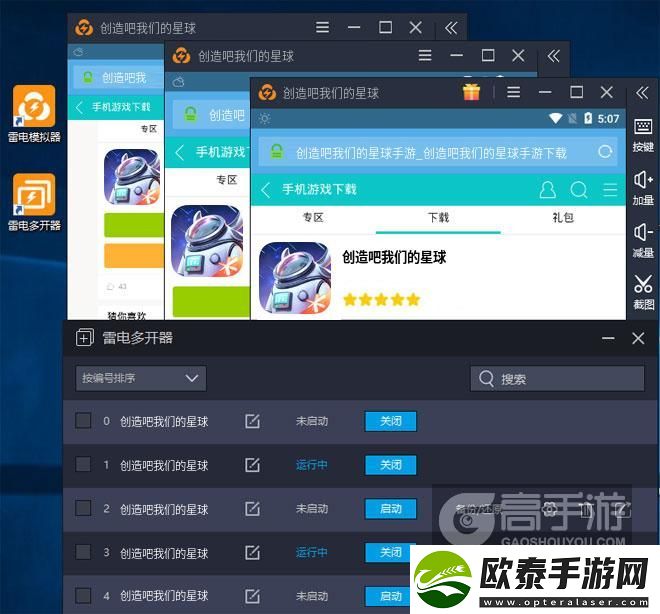
Task: Open the 雷电模拟器 desktop shortcut
Action: pyautogui.click(x=34, y=113)
